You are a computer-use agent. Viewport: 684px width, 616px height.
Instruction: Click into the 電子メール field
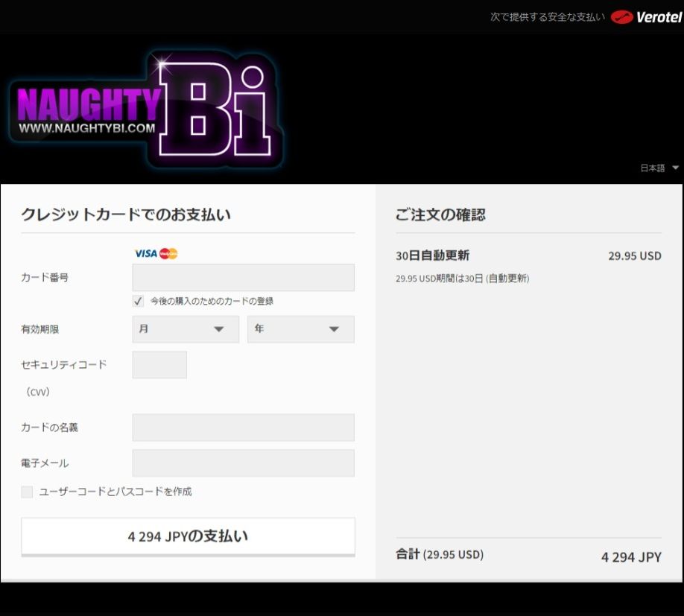click(x=243, y=463)
